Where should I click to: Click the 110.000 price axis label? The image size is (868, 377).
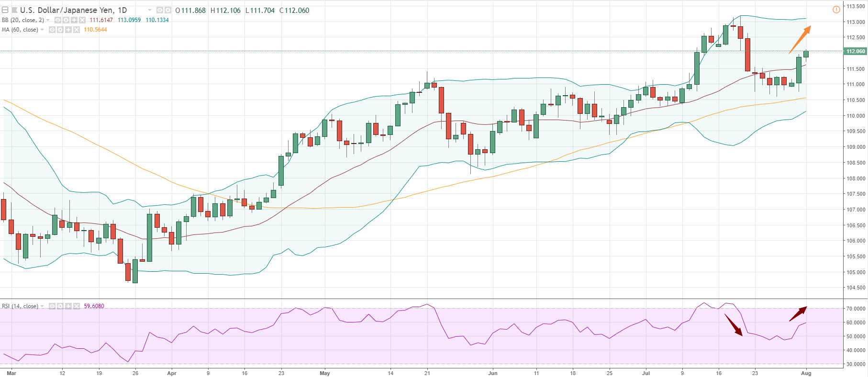pyautogui.click(x=856, y=116)
